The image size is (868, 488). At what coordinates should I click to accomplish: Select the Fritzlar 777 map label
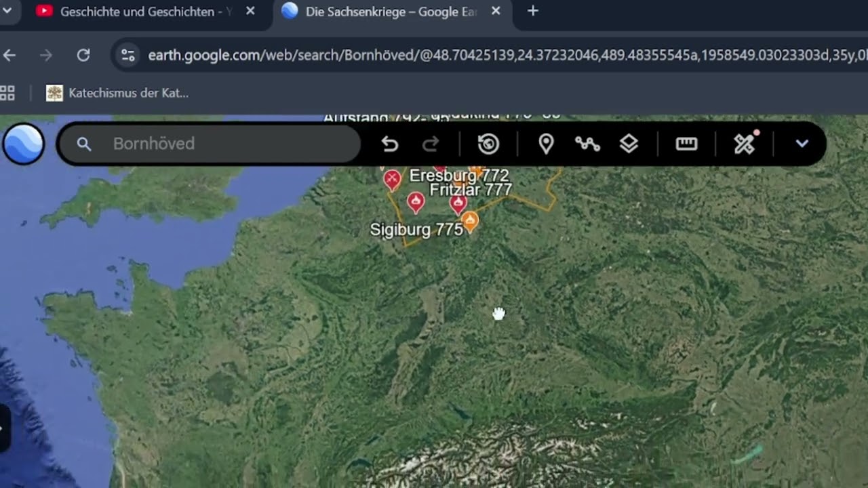(x=471, y=190)
